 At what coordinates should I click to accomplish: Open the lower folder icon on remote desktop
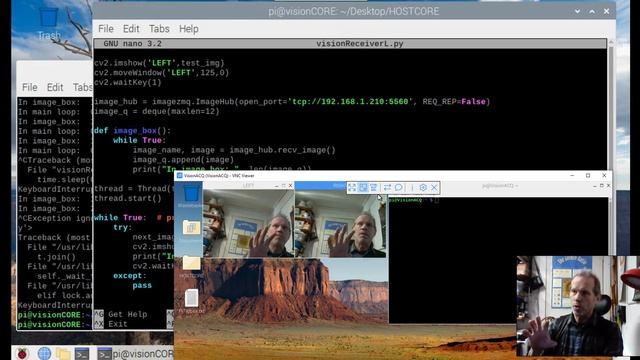pyautogui.click(x=191, y=263)
